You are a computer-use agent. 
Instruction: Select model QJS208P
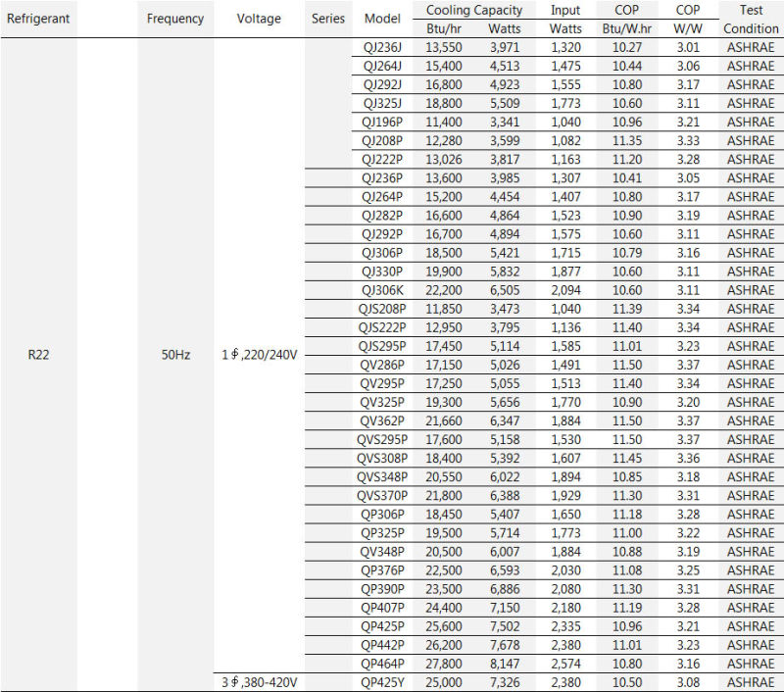click(382, 309)
